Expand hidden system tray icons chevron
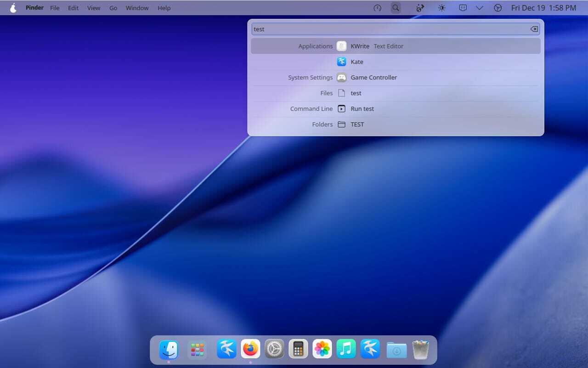The width and height of the screenshot is (588, 368). (479, 8)
